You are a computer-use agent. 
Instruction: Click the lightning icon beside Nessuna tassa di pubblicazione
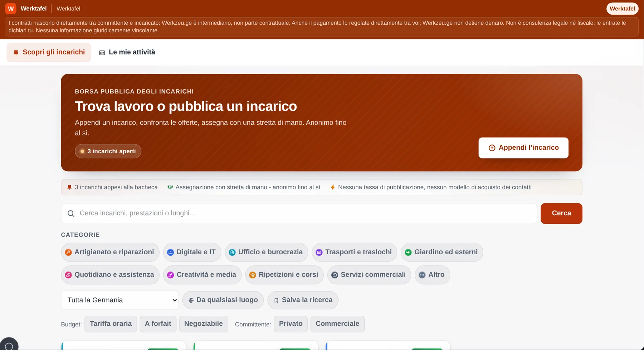(333, 187)
